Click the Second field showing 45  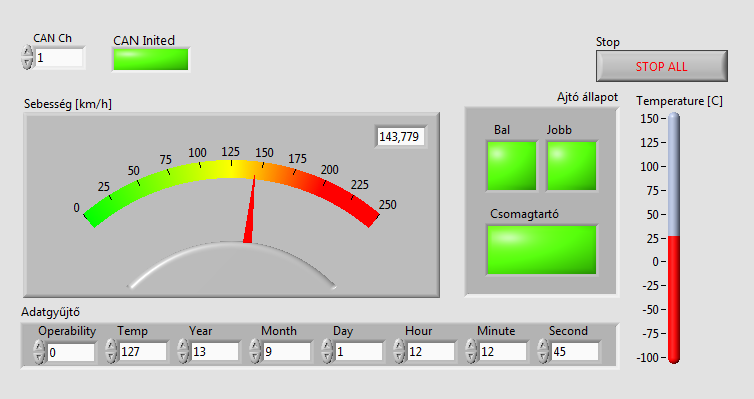click(575, 352)
